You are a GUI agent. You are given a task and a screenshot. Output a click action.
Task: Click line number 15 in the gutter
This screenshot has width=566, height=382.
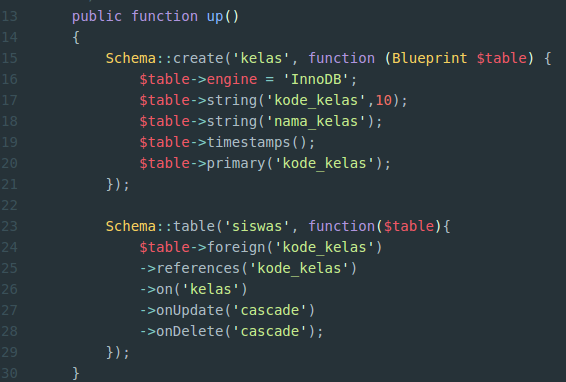point(9,58)
